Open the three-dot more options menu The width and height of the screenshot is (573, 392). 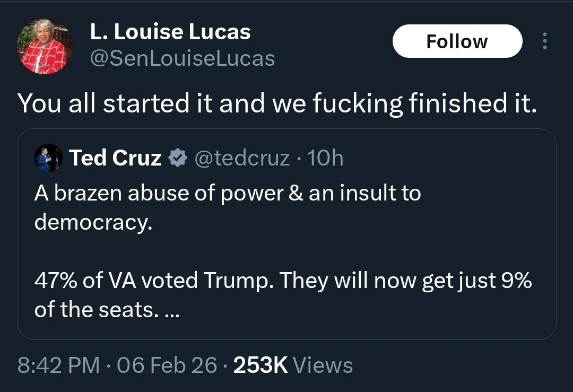click(544, 41)
